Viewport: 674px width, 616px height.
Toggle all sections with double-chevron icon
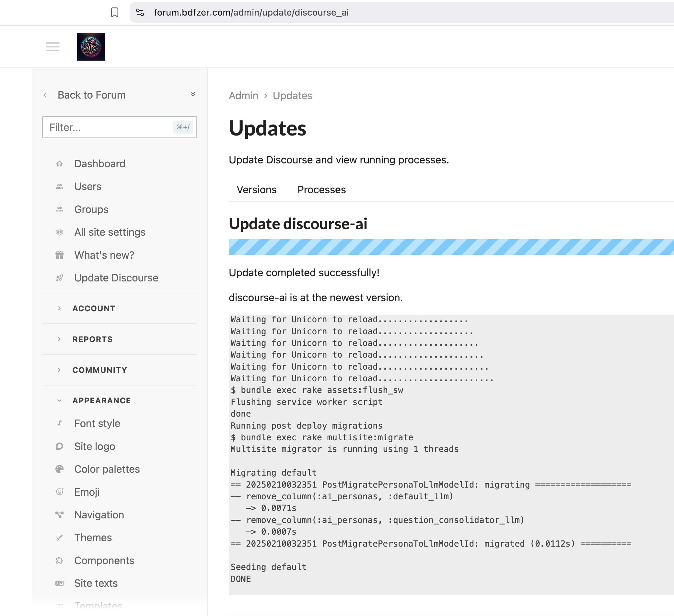tap(193, 94)
